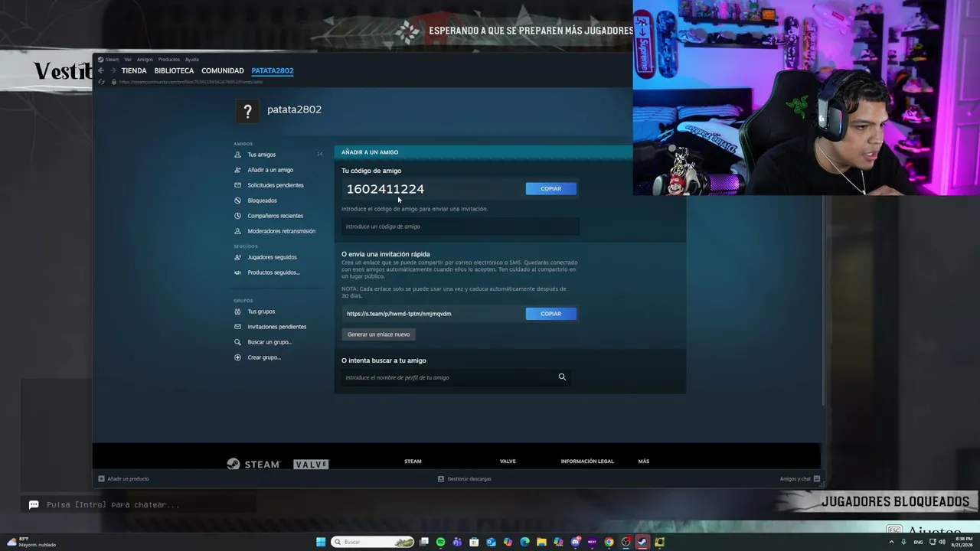Copy the quick invite link
Screen dimensions: 980x551
[x=550, y=314]
